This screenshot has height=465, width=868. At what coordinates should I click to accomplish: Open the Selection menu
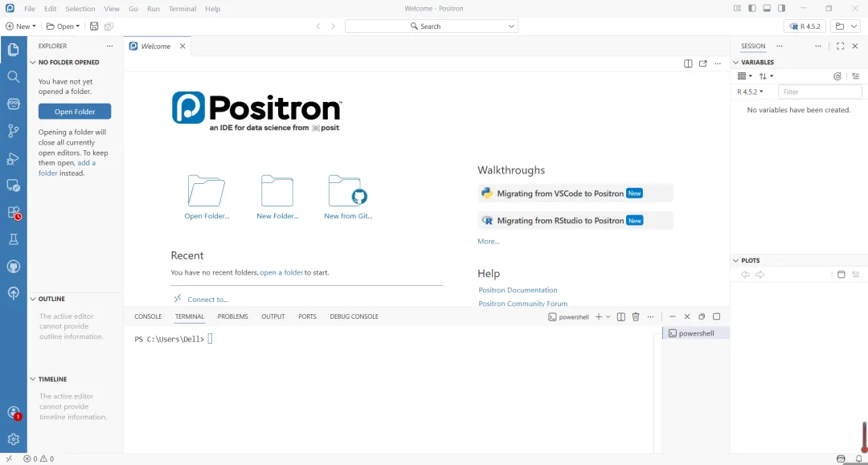pyautogui.click(x=80, y=8)
